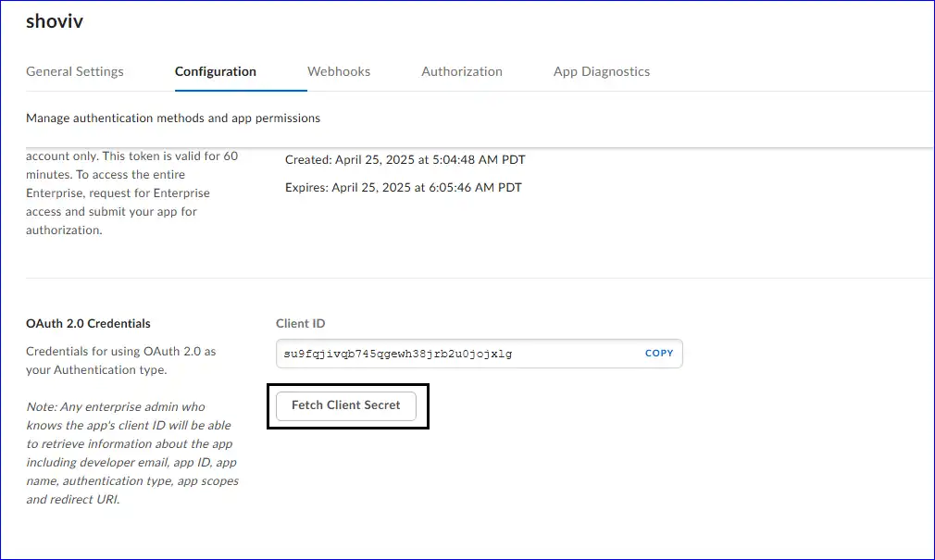Go to the Authorization tab
The height and width of the screenshot is (560, 935).
461,71
